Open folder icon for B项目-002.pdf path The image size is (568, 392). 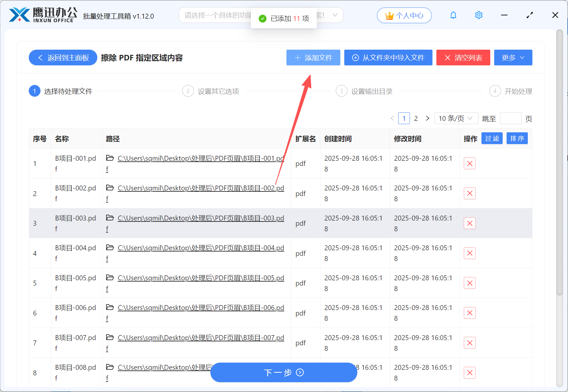pos(110,188)
